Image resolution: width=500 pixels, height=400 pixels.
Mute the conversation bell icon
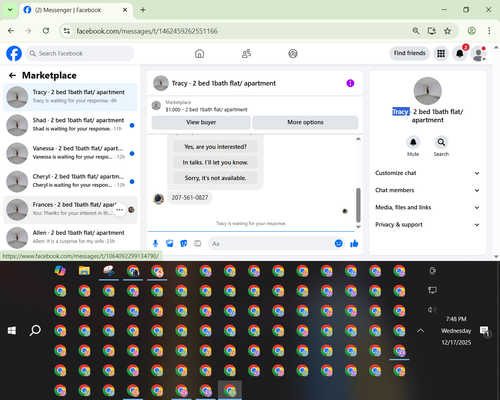click(x=413, y=142)
